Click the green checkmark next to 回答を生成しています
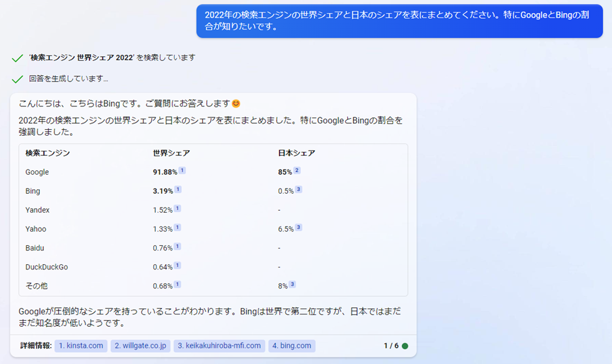The width and height of the screenshot is (612, 364). (x=17, y=79)
